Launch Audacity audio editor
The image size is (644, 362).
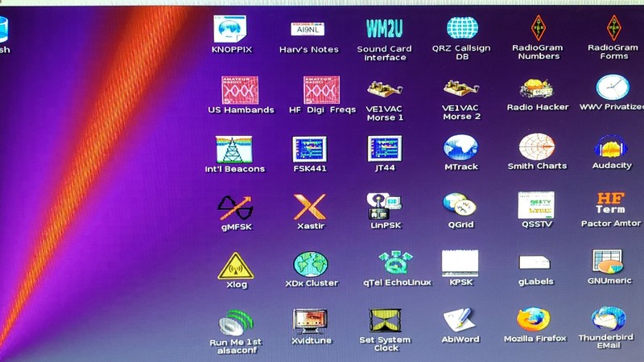(611, 146)
